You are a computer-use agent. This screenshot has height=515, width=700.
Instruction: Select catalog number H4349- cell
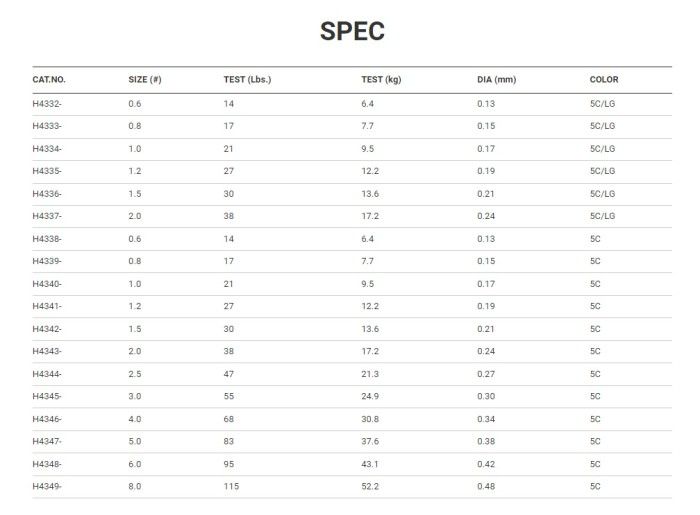(x=47, y=486)
